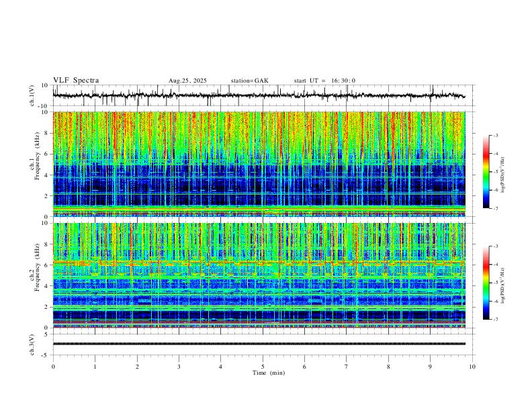The width and height of the screenshot is (532, 411).
Task: Click the 'ch.1(V)' waveform axis label
Action: pos(32,95)
